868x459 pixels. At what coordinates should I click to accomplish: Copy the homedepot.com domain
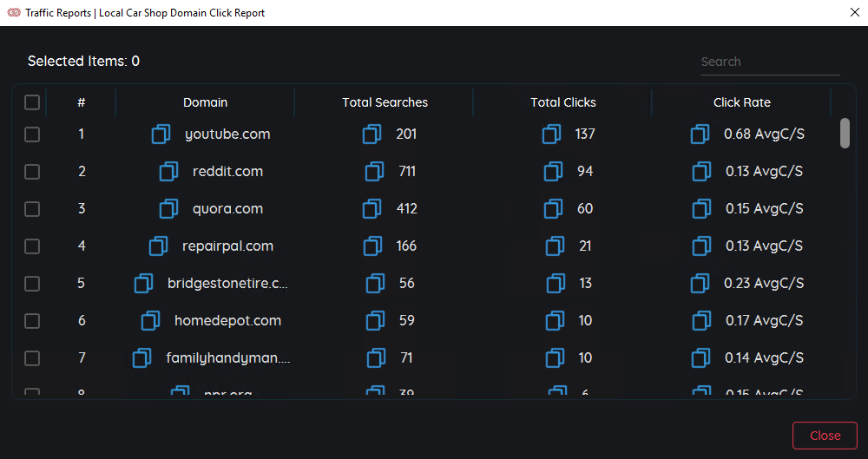(x=150, y=320)
